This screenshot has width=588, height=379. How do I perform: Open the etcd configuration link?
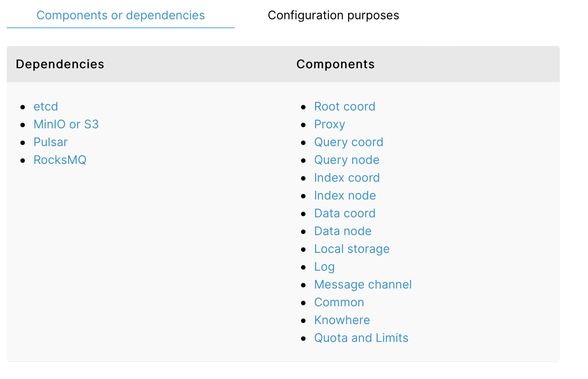(46, 106)
